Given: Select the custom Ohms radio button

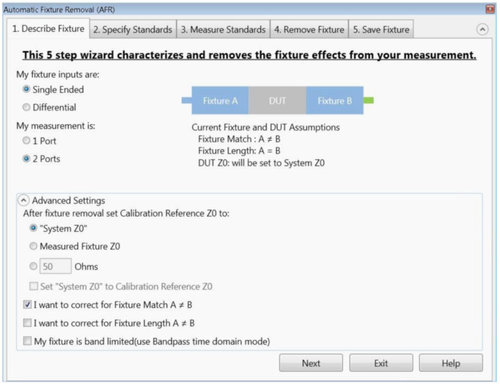Looking at the screenshot, I should pos(33,266).
